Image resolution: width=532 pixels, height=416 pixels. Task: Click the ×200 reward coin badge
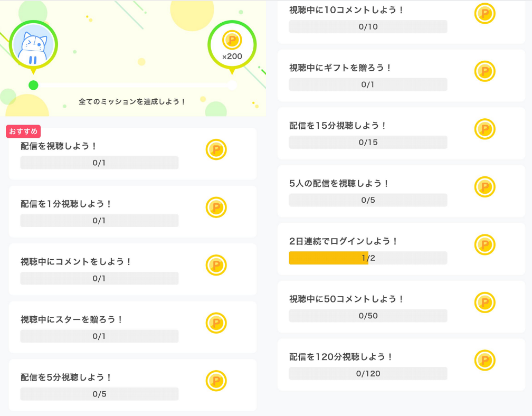(232, 45)
